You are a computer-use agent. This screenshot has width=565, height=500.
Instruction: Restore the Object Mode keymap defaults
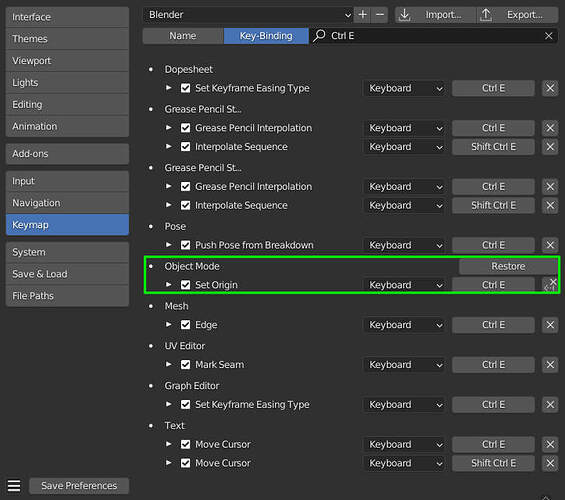(x=508, y=266)
